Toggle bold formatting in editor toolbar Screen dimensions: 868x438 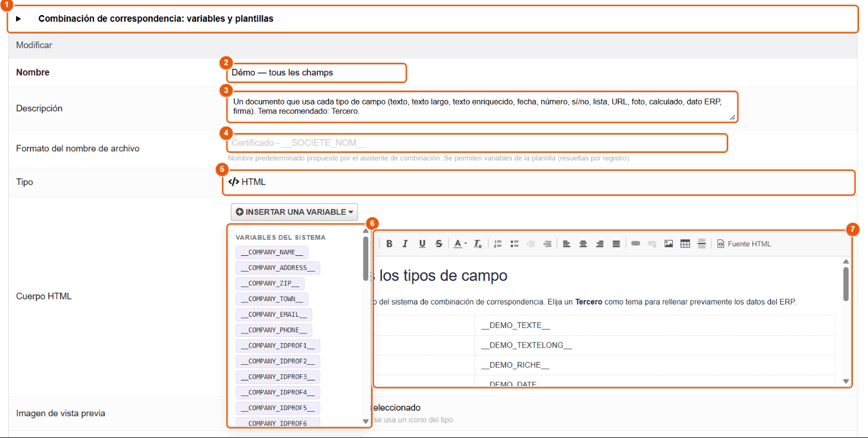click(x=389, y=244)
